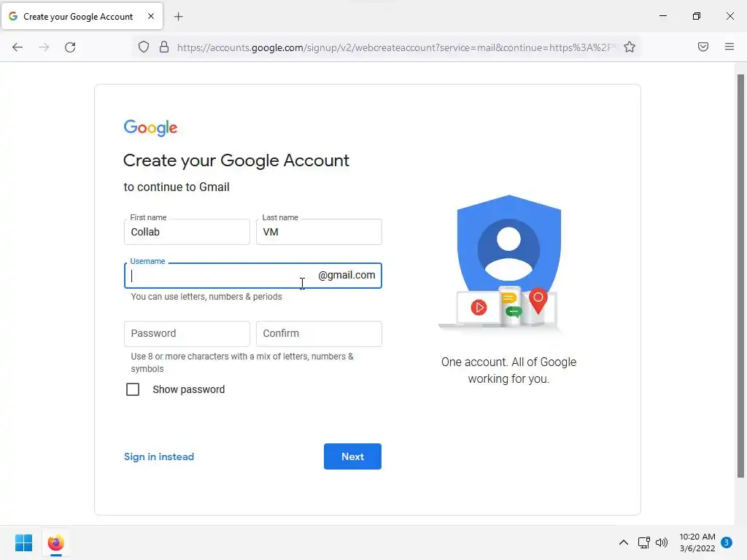Open the clock showing 10:20 AM
The height and width of the screenshot is (560, 747).
(697, 542)
